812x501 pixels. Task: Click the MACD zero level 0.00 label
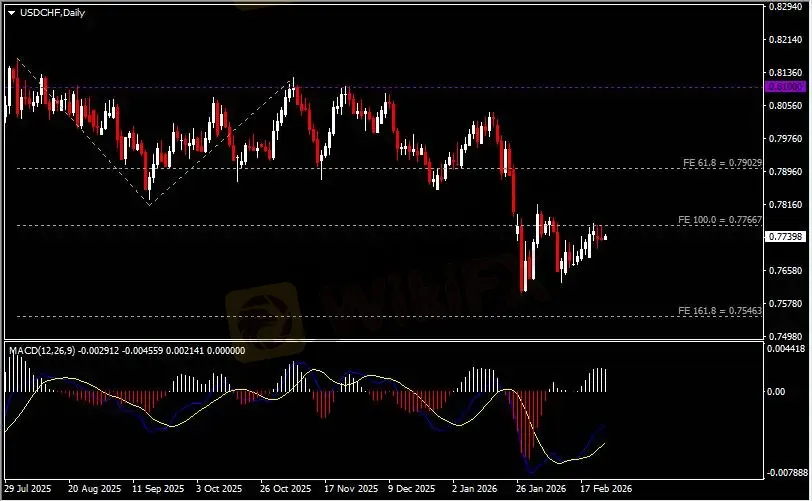click(x=776, y=392)
